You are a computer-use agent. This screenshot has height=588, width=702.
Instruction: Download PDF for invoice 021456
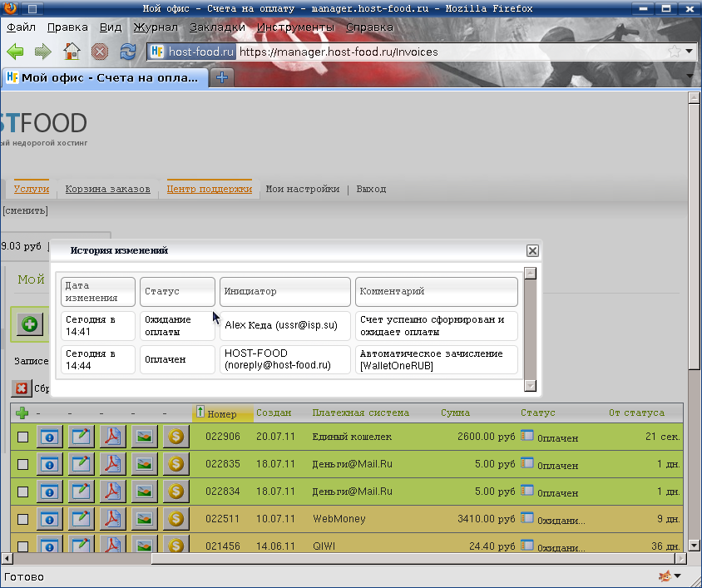tap(112, 545)
